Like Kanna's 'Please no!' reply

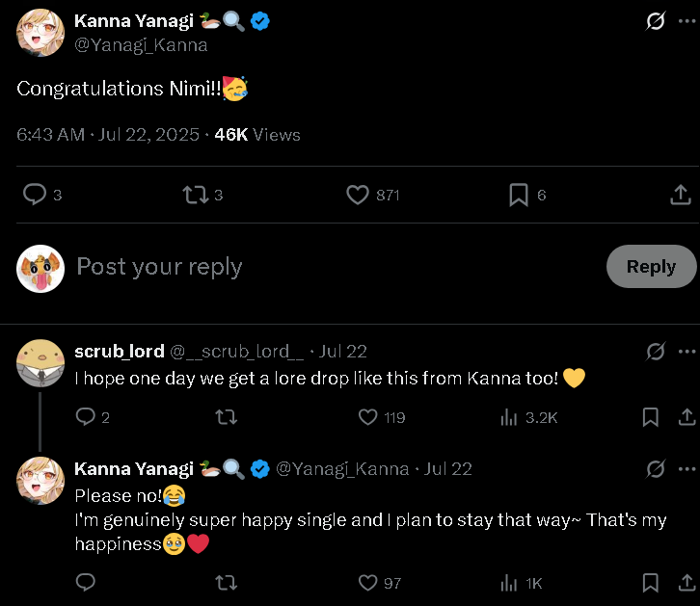(x=367, y=583)
